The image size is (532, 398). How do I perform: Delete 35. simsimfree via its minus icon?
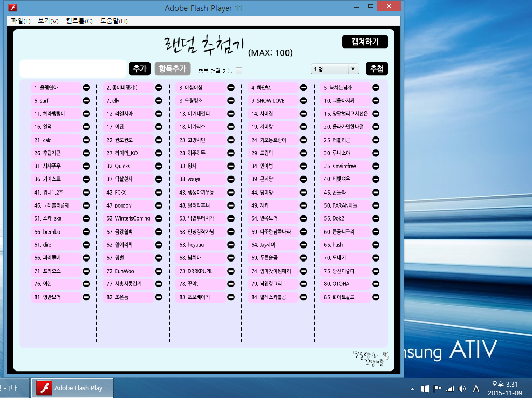(376, 166)
